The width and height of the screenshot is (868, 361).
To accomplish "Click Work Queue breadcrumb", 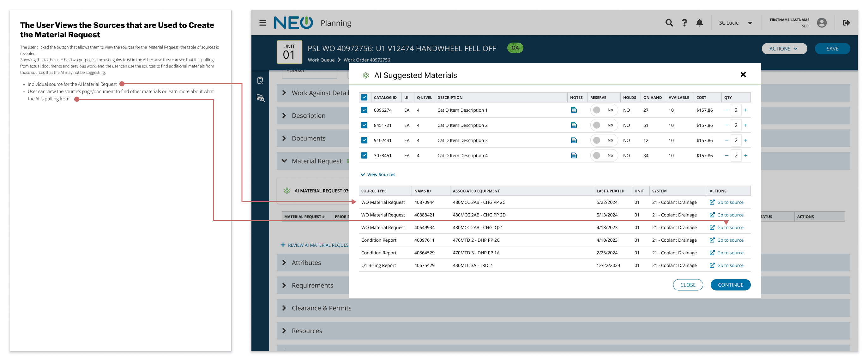I will click(321, 60).
